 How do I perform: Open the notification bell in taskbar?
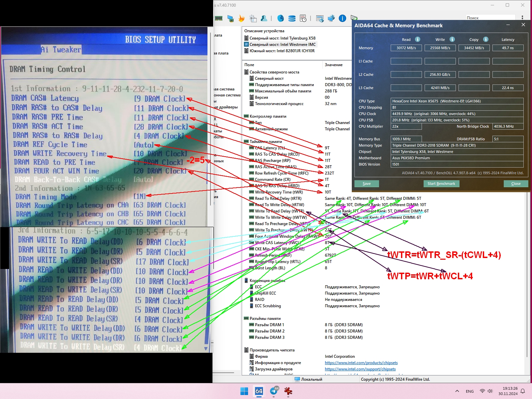(523, 391)
